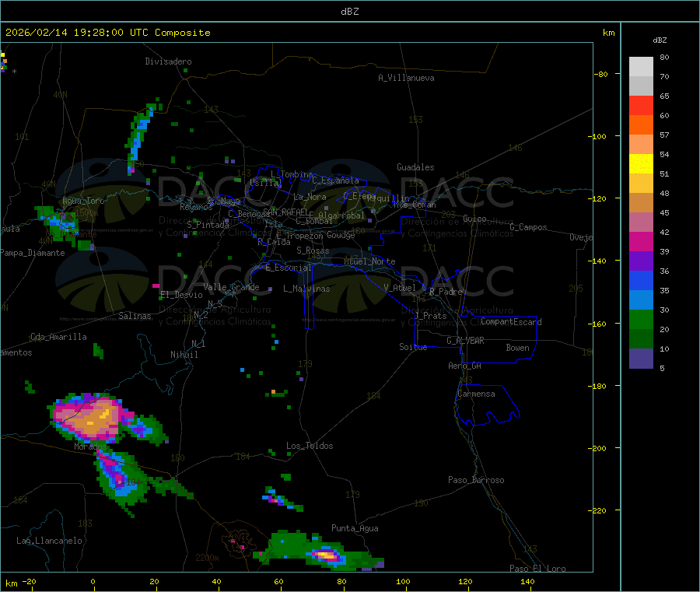Select the Carmensa label
The width and height of the screenshot is (700, 592).
click(x=476, y=394)
